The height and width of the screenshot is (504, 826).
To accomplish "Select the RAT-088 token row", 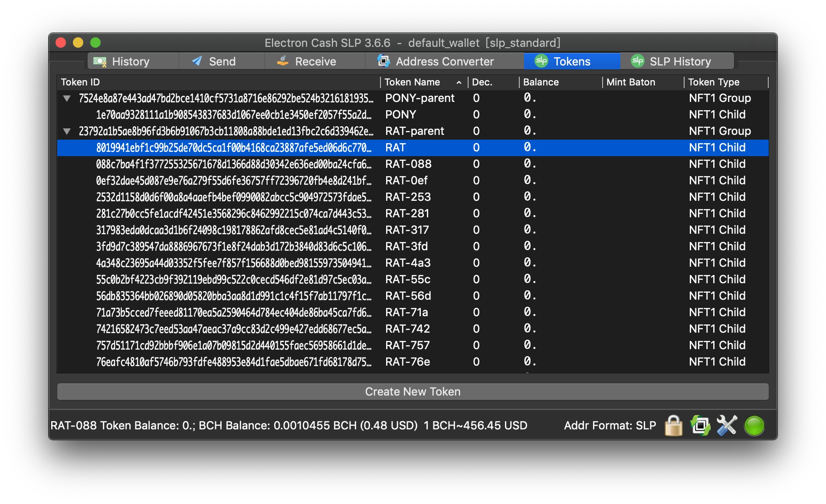I will pyautogui.click(x=413, y=164).
